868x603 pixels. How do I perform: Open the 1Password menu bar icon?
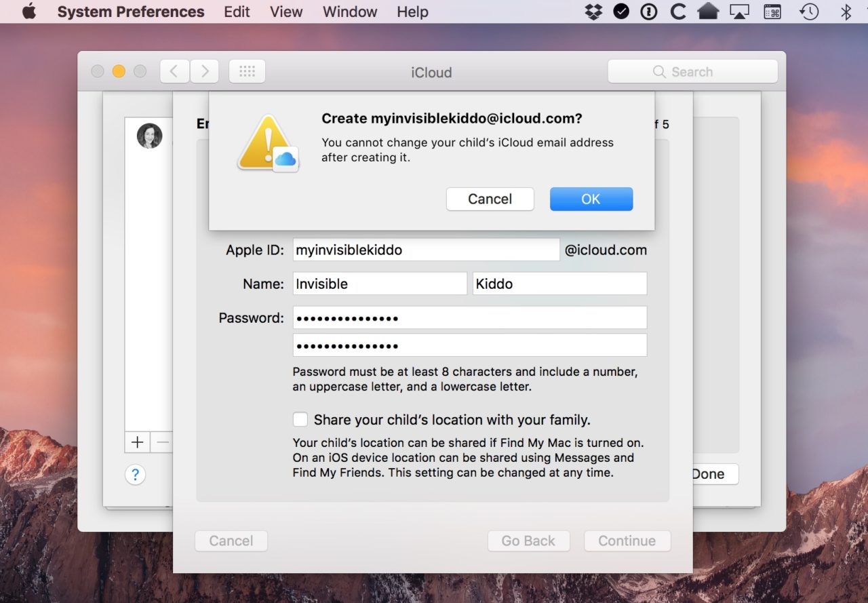pos(649,12)
